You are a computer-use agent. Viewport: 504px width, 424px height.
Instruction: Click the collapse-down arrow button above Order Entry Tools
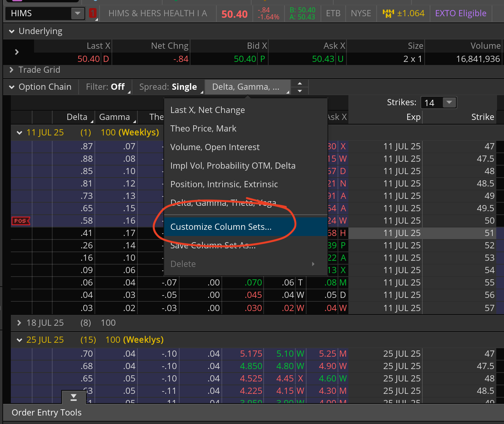(x=74, y=397)
